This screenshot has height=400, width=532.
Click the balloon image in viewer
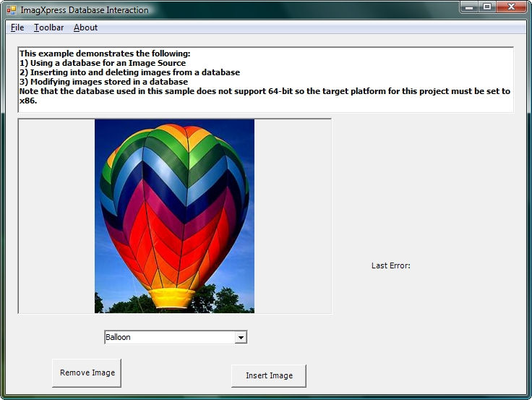pyautogui.click(x=174, y=216)
